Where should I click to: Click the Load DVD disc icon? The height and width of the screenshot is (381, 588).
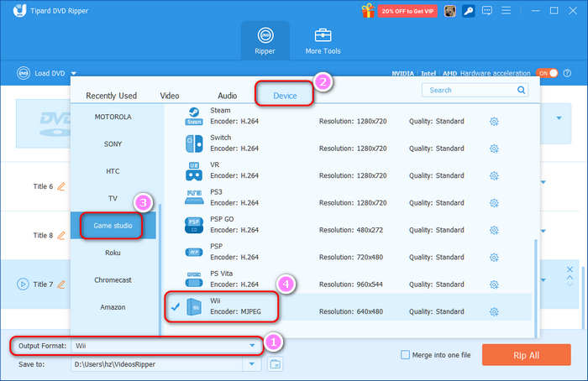tap(24, 73)
